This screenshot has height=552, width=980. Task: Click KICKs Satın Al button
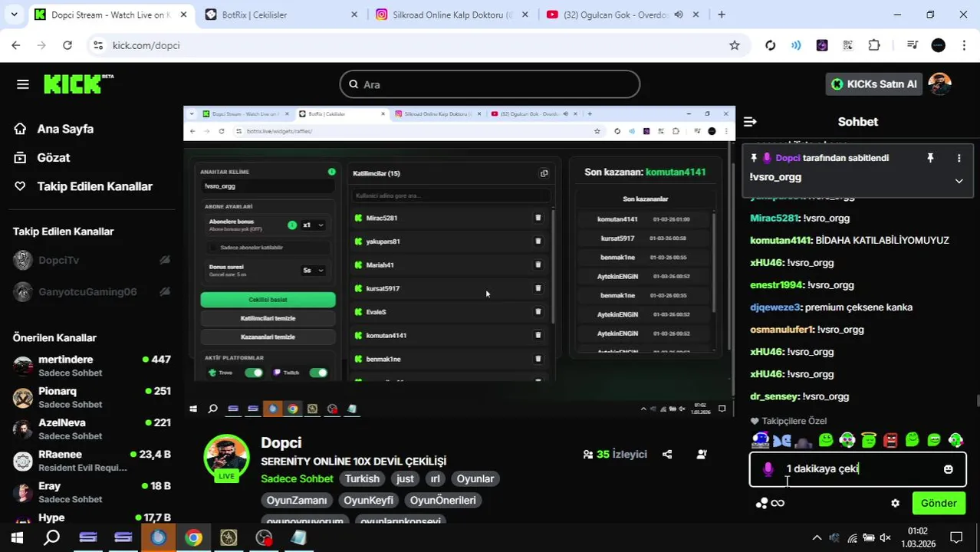873,84
